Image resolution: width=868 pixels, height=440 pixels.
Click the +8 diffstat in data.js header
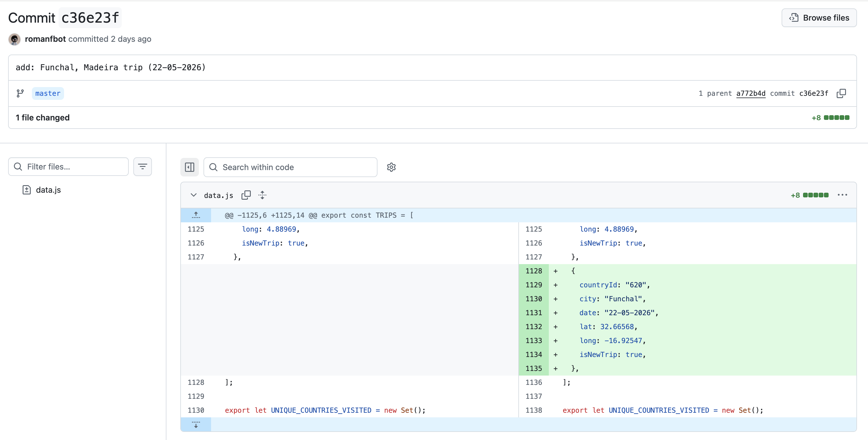click(809, 195)
